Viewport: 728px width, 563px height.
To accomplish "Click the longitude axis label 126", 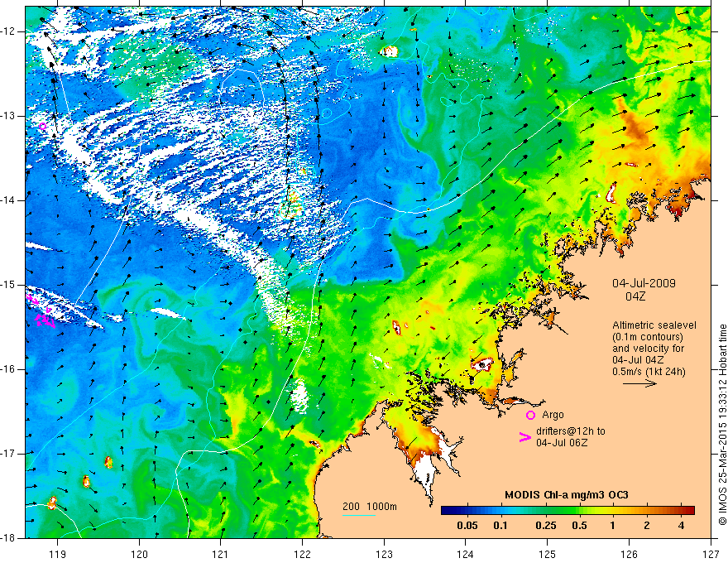I will click(x=629, y=554).
